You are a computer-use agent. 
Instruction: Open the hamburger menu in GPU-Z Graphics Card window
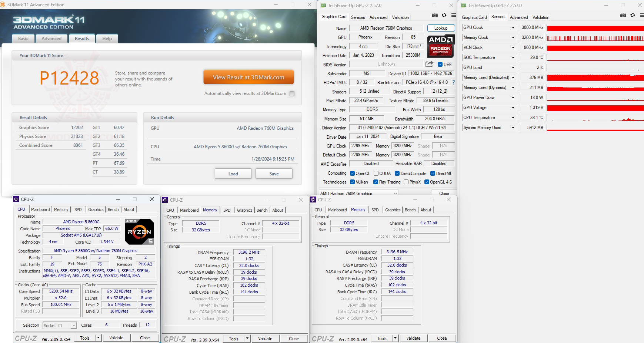454,15
